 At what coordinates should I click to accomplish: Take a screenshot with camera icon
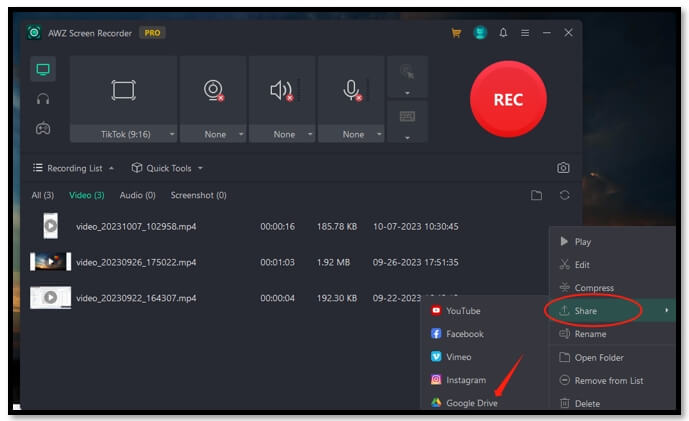563,168
